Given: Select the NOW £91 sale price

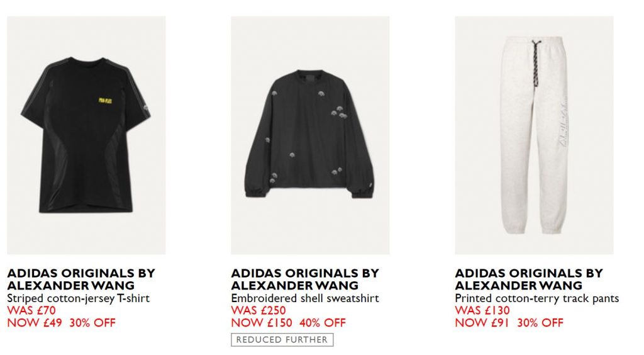Looking at the screenshot, I should point(482,323).
